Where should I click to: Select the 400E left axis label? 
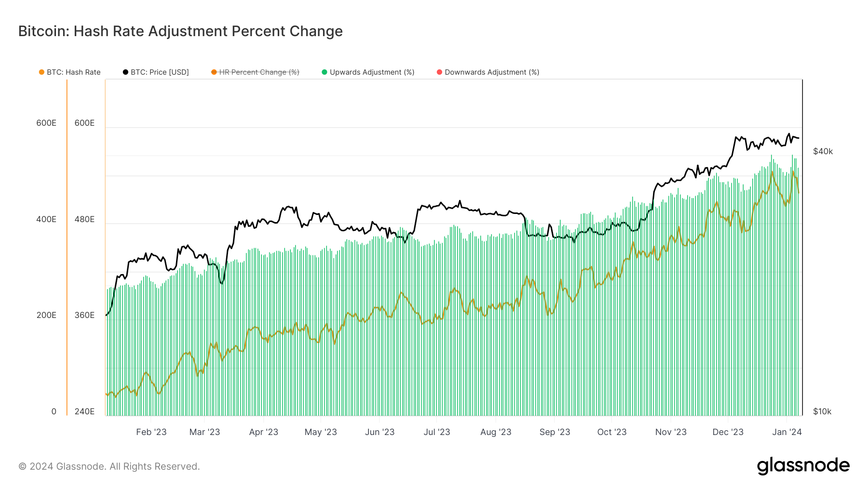(46, 219)
